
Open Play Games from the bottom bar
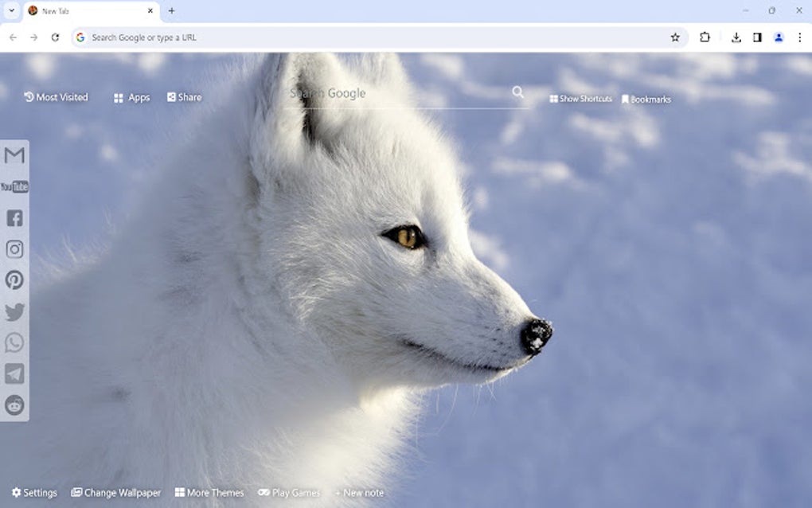pyautogui.click(x=289, y=492)
